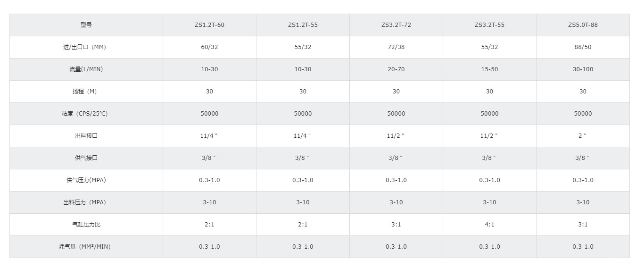Select the 2" outlet port value for ZS5.0T-88
Image resolution: width=644 pixels, height=268 pixels.
(583, 136)
